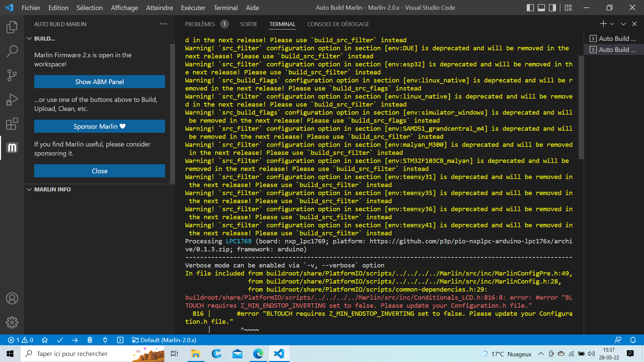The image size is (644, 362).
Task: Open the Auto Build Marlin sidebar icon
Action: pyautogui.click(x=12, y=148)
